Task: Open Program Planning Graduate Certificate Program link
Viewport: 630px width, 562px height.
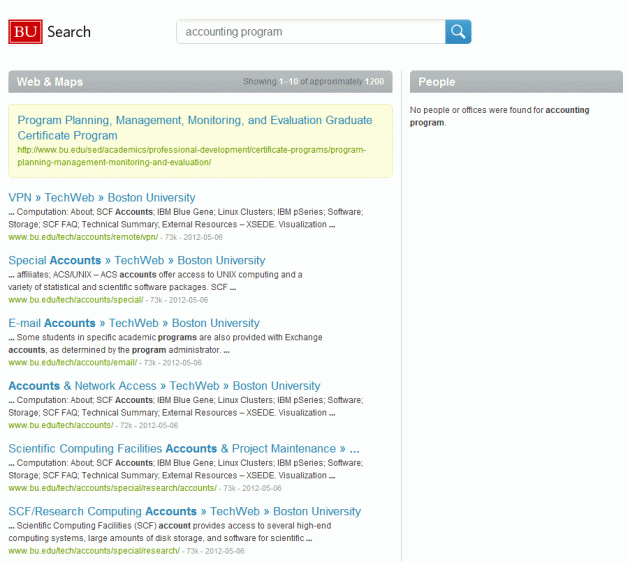Action: pos(195,128)
